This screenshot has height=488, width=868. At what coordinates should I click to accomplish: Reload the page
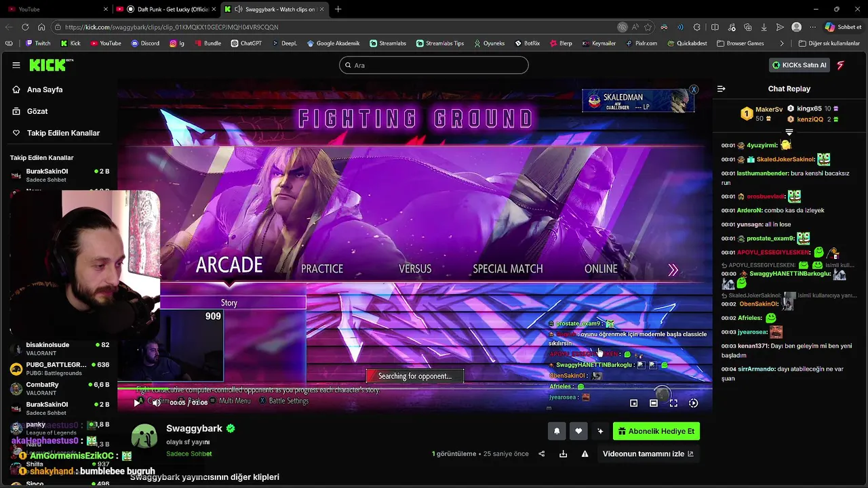pyautogui.click(x=25, y=27)
